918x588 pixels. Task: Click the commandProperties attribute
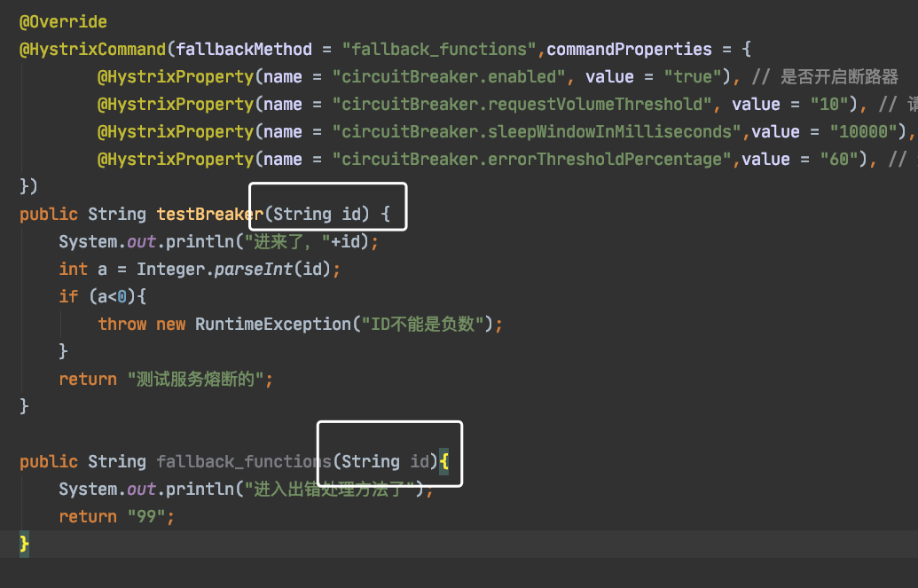(x=629, y=49)
